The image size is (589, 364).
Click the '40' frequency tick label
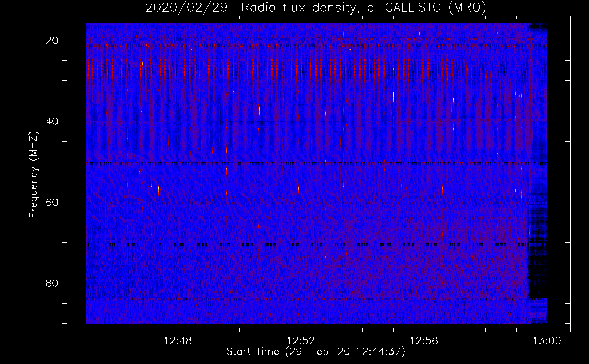52,121
